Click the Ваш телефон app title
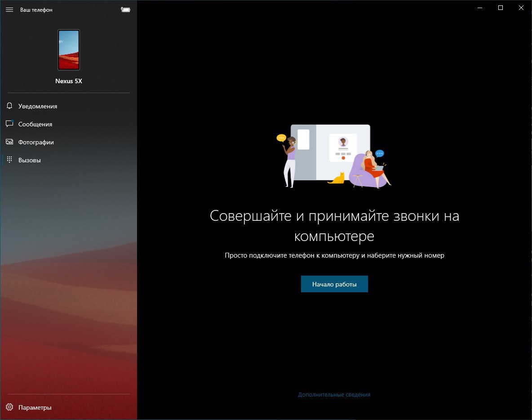 tap(36, 10)
